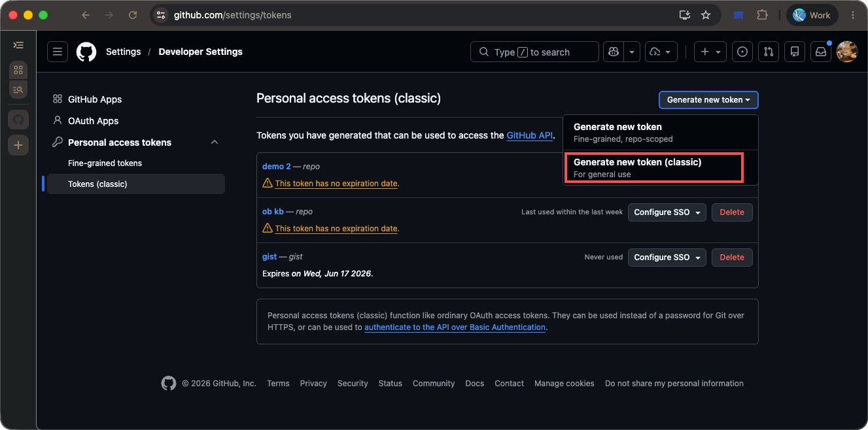
Task: Open the demo 2 token
Action: [276, 167]
